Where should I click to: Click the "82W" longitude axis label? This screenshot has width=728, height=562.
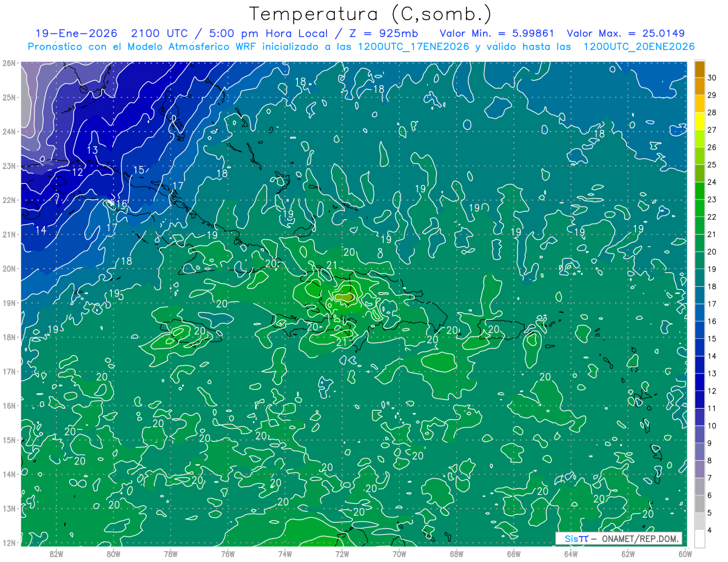coord(56,554)
